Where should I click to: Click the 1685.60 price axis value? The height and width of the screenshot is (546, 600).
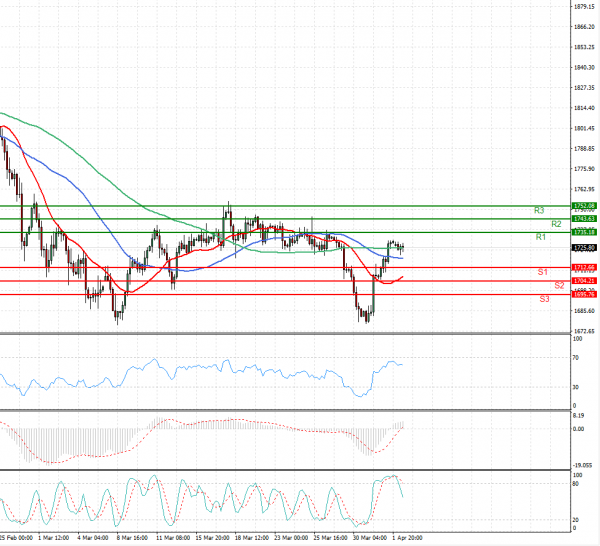(x=584, y=311)
